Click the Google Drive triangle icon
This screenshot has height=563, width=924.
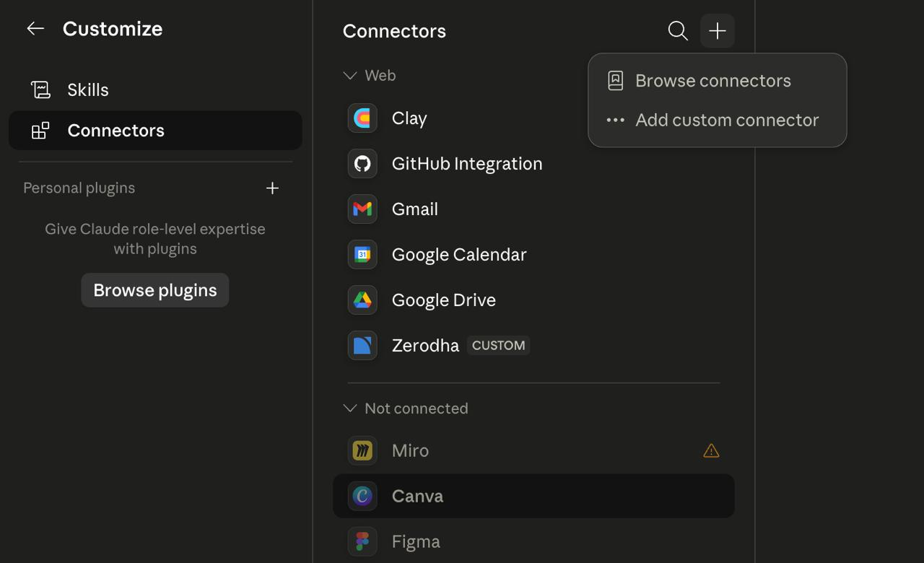tap(362, 300)
